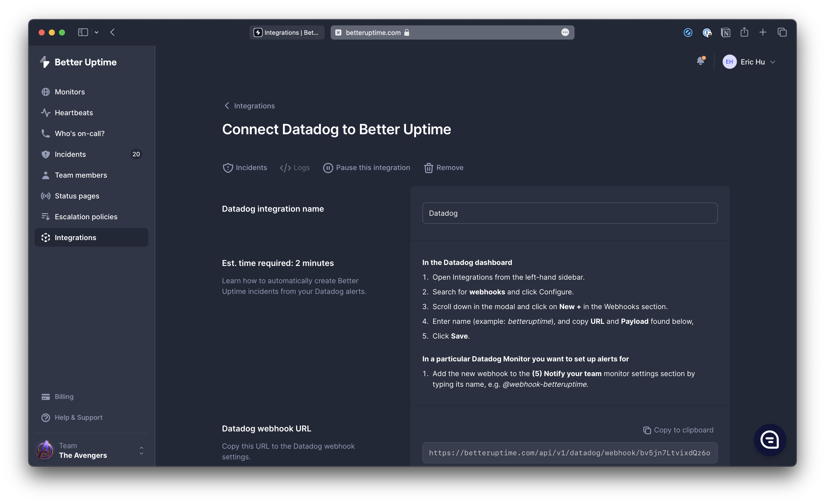Viewport: 825px width, 504px height.
Task: Open the address bar more options button
Action: (565, 32)
